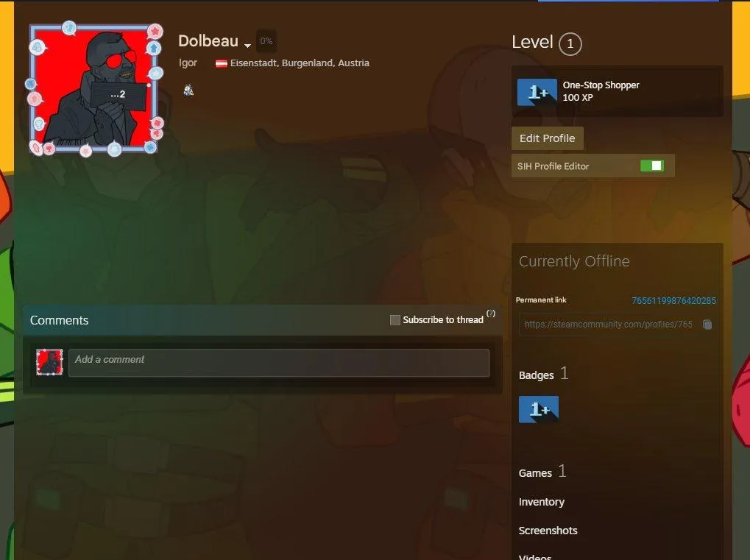
Task: Click the Level 1 circle indicator
Action: 571,43
